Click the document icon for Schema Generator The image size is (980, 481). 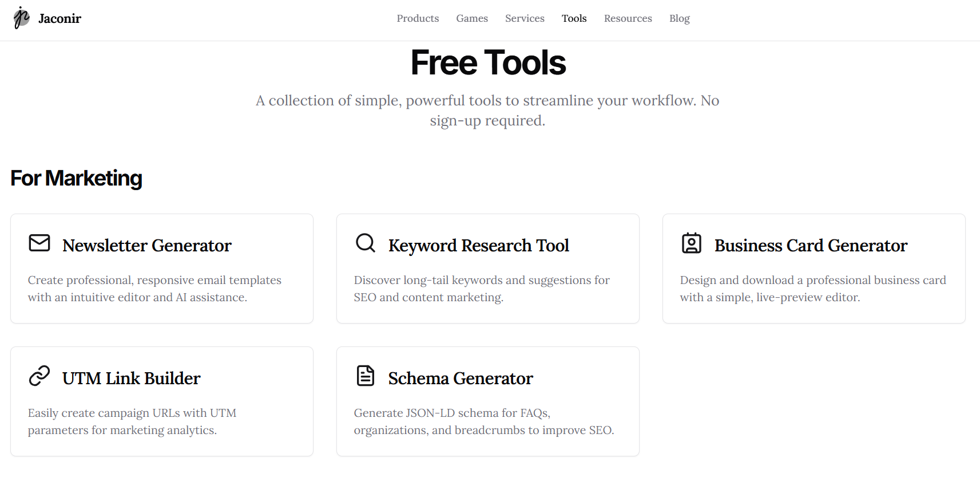pyautogui.click(x=366, y=376)
